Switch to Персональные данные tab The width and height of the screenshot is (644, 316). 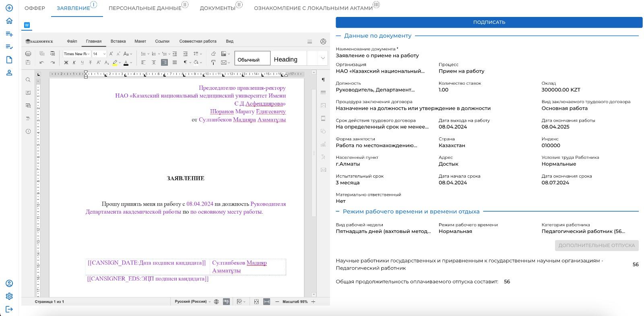point(145,8)
